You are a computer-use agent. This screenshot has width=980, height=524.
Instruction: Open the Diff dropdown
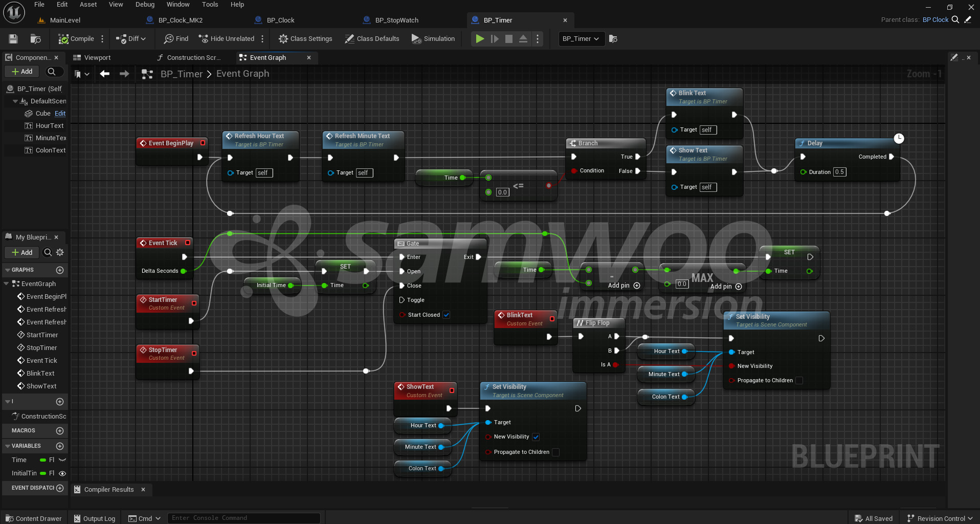point(131,39)
